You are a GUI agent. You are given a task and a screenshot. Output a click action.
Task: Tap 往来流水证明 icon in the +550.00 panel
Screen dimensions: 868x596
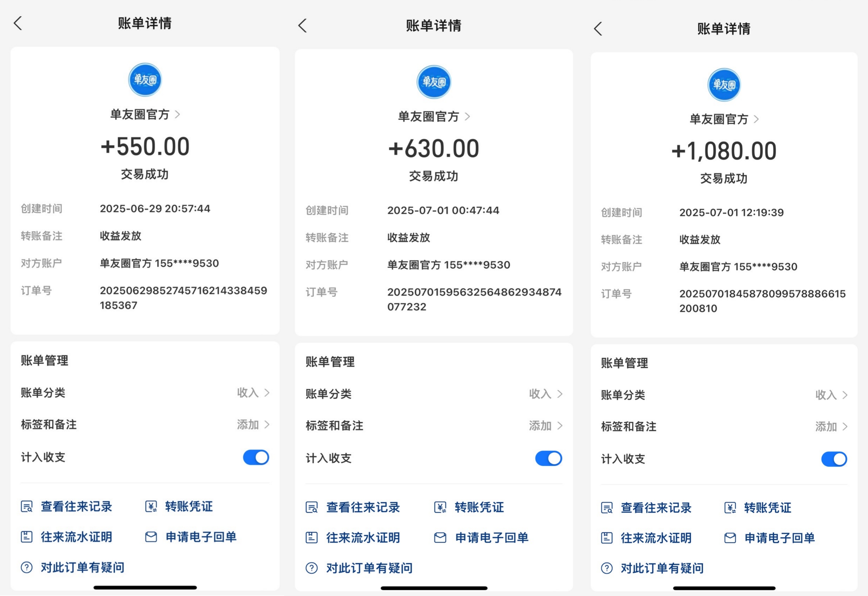click(x=26, y=537)
